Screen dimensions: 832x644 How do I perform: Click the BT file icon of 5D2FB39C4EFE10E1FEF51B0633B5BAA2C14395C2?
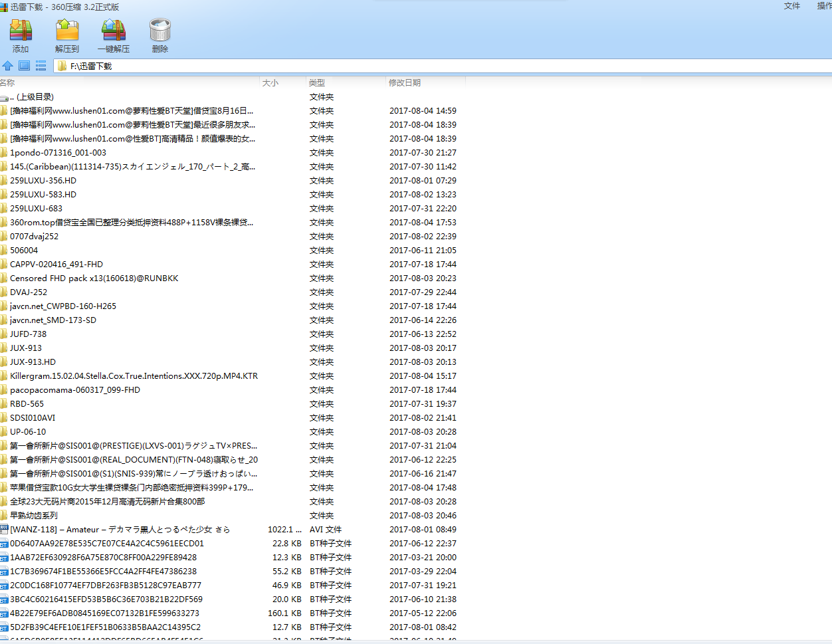(x=3, y=627)
